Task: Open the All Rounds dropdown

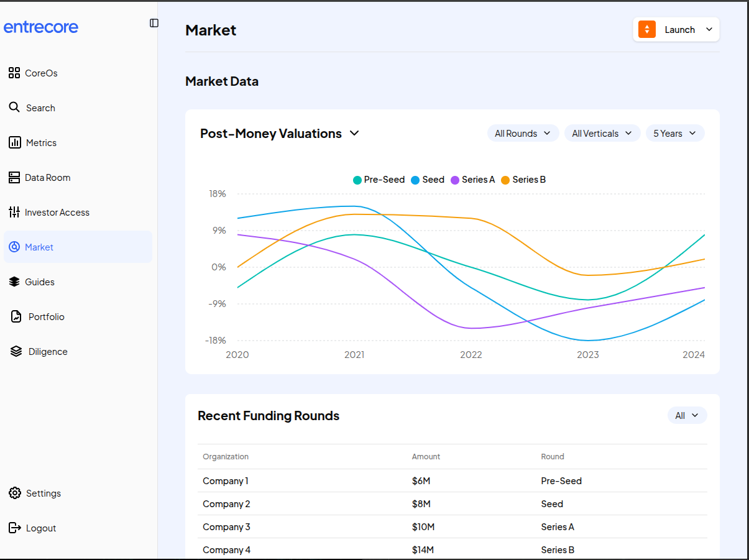Action: [523, 134]
